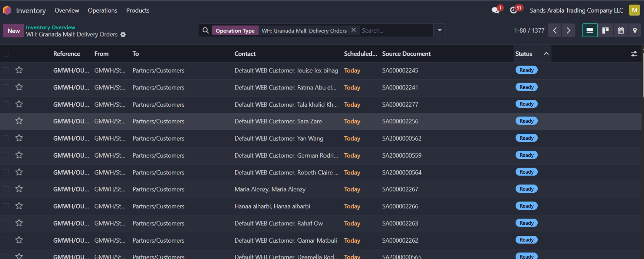Switch to Kanban view
Viewport: 644px width, 259px height.
pyautogui.click(x=605, y=30)
